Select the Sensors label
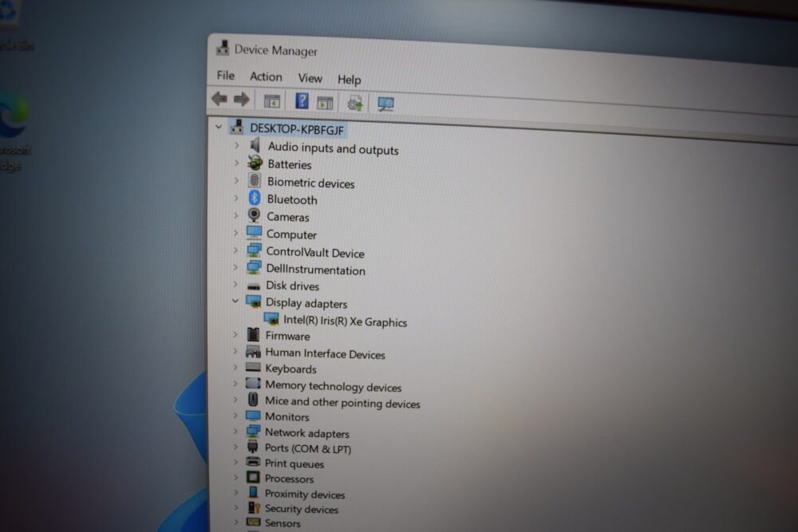The height and width of the screenshot is (532, 798). 282,523
